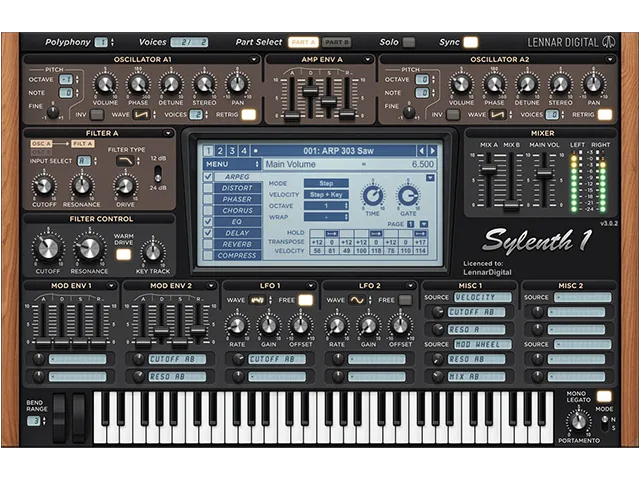Open the Oscillator A1 section dropdown
This screenshot has height=480, width=640.
[x=254, y=60]
